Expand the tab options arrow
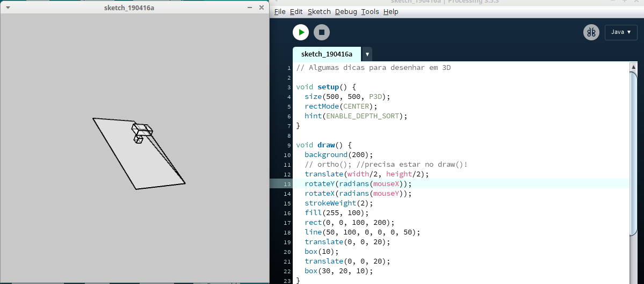Image resolution: width=644 pixels, height=284 pixels. click(367, 54)
